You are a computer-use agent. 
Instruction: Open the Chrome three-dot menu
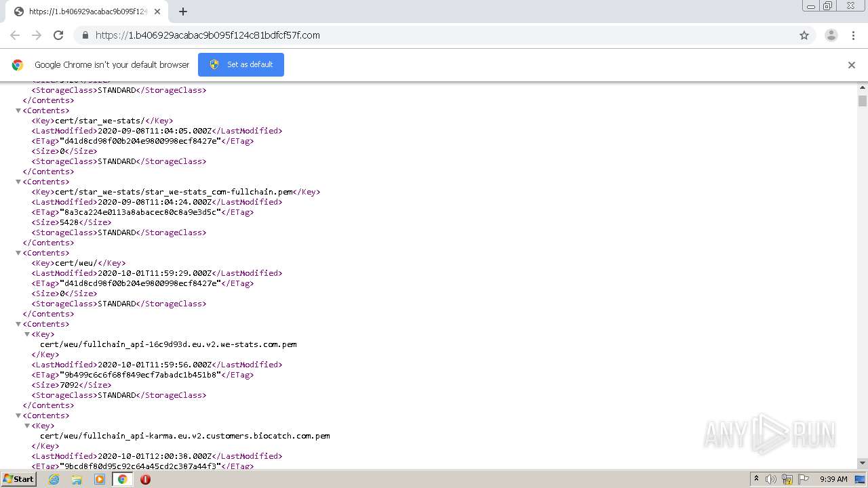click(854, 35)
